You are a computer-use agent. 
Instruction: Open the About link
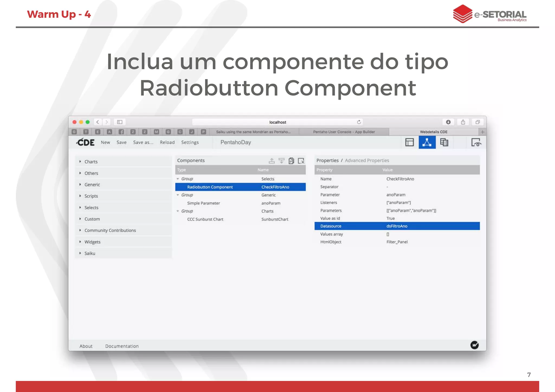point(86,346)
